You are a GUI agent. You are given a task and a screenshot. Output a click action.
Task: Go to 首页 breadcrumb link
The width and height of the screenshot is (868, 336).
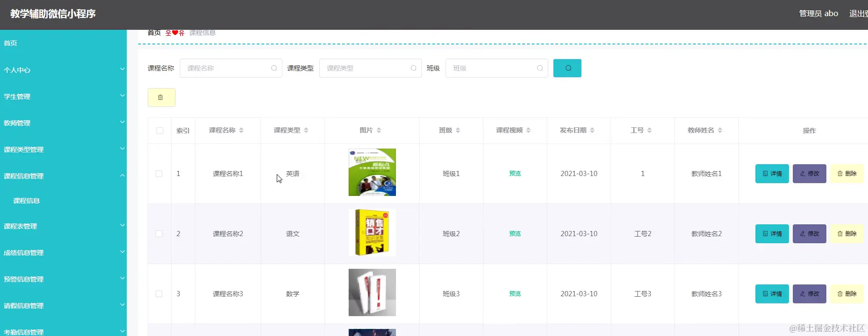[154, 33]
